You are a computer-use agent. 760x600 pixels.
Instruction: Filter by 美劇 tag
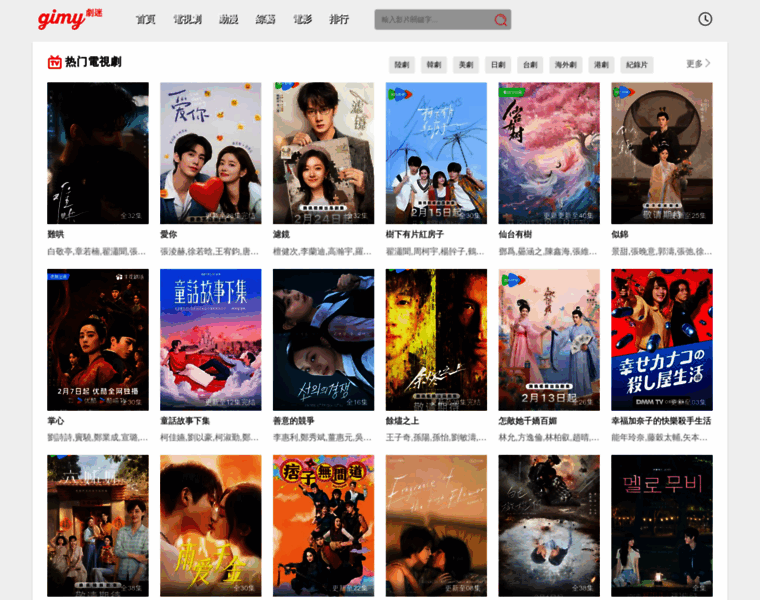[466, 65]
